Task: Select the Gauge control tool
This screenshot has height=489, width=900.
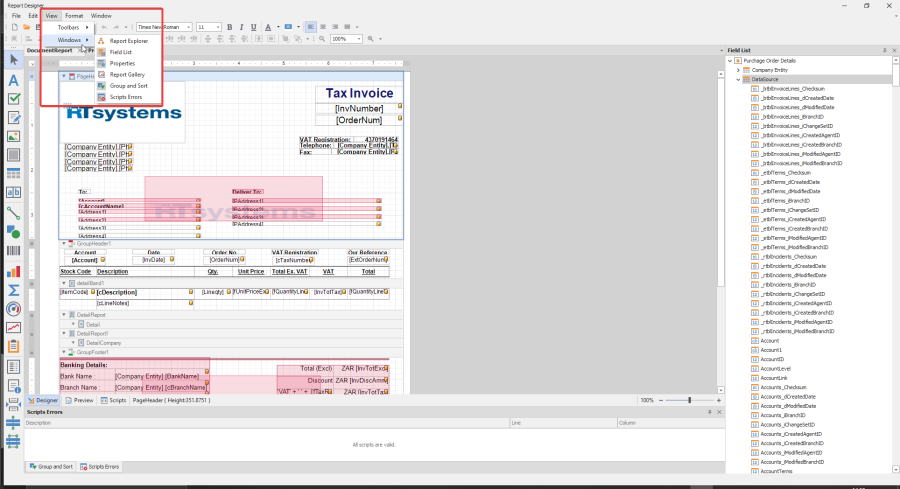Action: (x=14, y=308)
